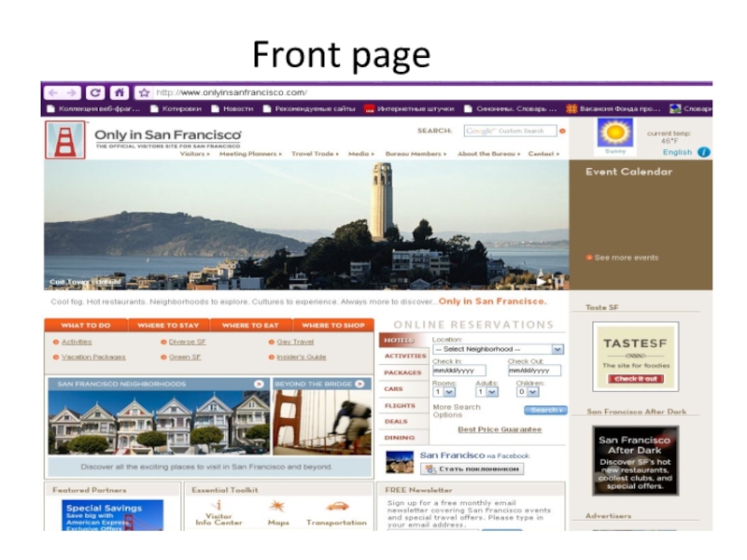Click the blue Search reservations button
The height and width of the screenshot is (560, 747).
point(545,411)
